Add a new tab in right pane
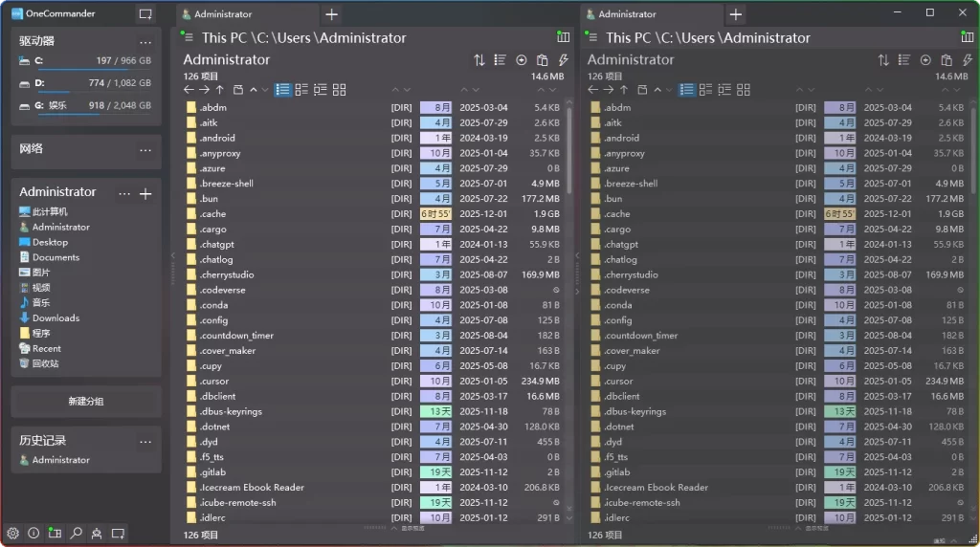Image resolution: width=980 pixels, height=547 pixels. (736, 14)
